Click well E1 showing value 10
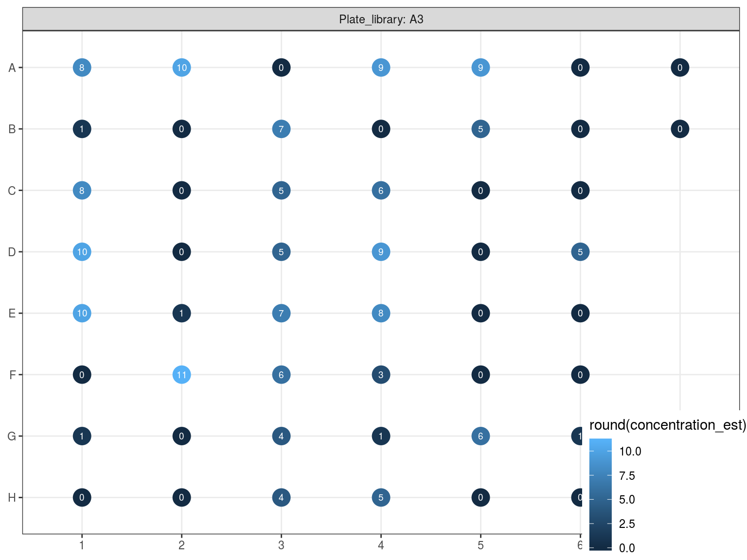Viewport: 747px width, 560px height. click(x=82, y=314)
